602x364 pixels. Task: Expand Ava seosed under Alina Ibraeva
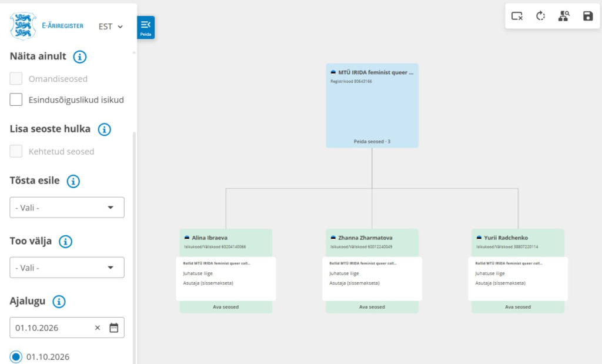[226, 307]
